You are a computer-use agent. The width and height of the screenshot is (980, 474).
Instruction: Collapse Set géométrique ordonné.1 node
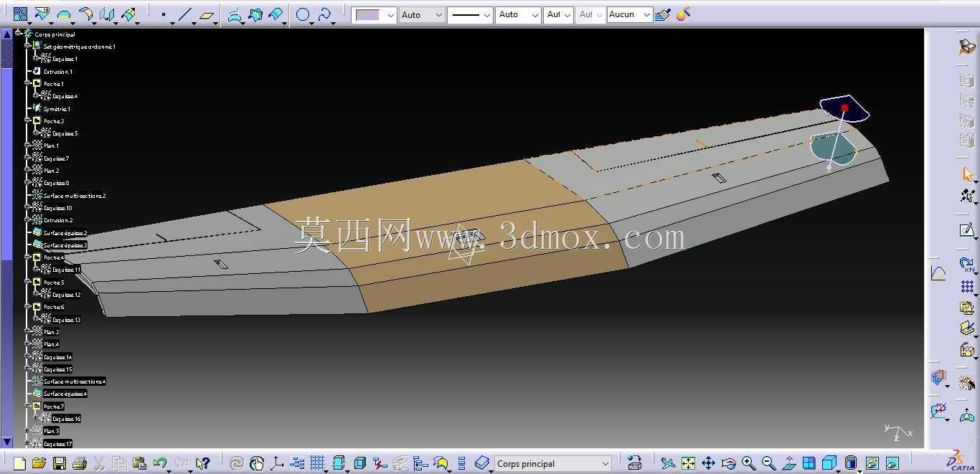(x=28, y=46)
